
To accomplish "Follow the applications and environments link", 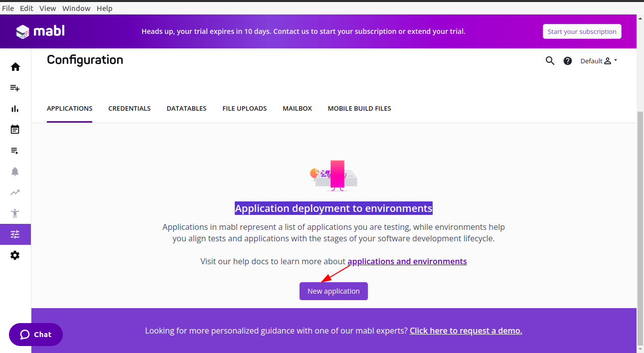I will tap(407, 261).
